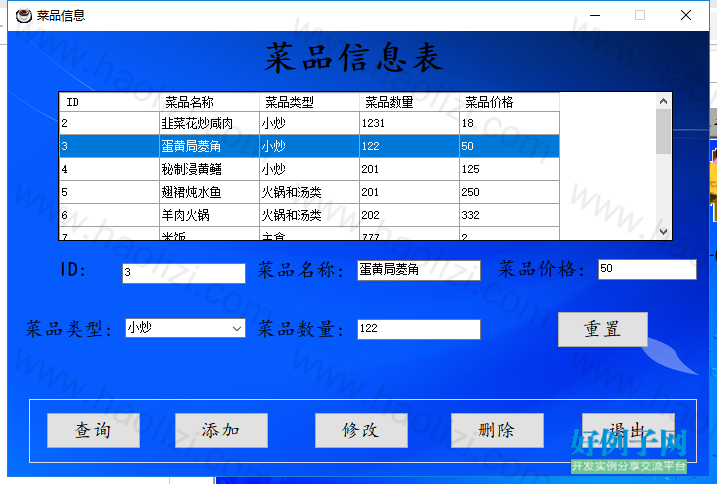Minimize the 菜品信息 window
The height and width of the screenshot is (484, 717).
(595, 16)
